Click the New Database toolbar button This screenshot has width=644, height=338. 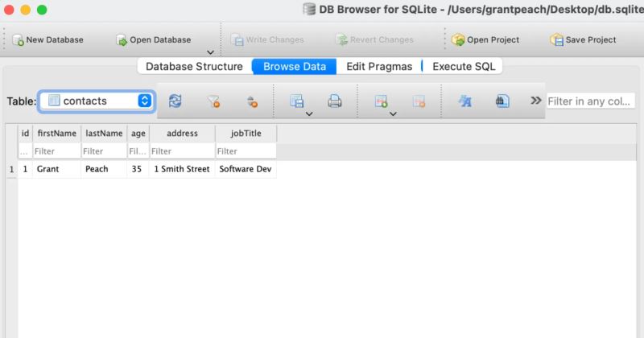(48, 39)
